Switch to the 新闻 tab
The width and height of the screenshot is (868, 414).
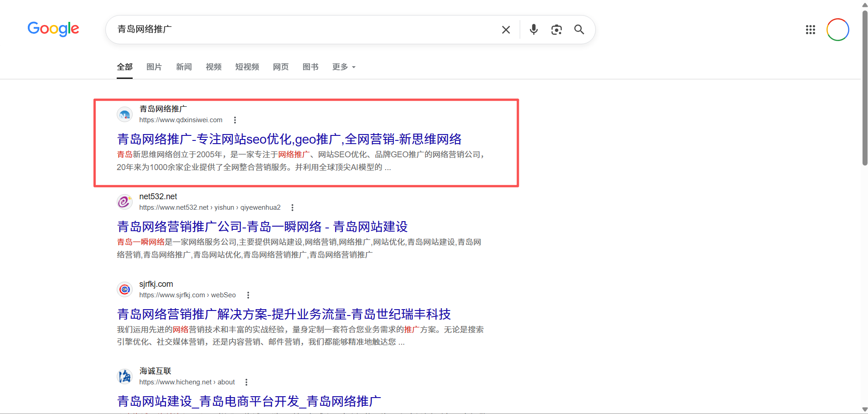tap(184, 67)
